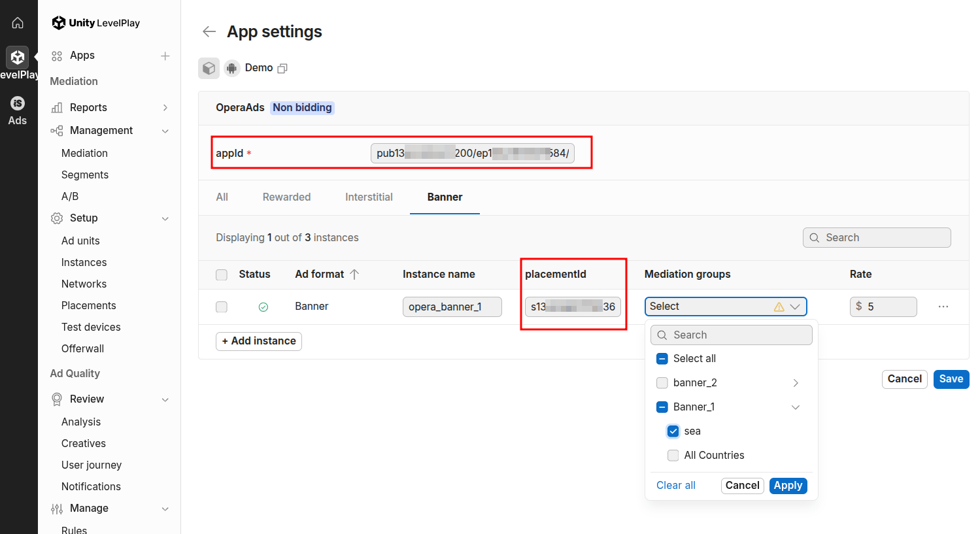Click the blue Save button
Viewport: 980px width, 534px height.
(x=951, y=379)
